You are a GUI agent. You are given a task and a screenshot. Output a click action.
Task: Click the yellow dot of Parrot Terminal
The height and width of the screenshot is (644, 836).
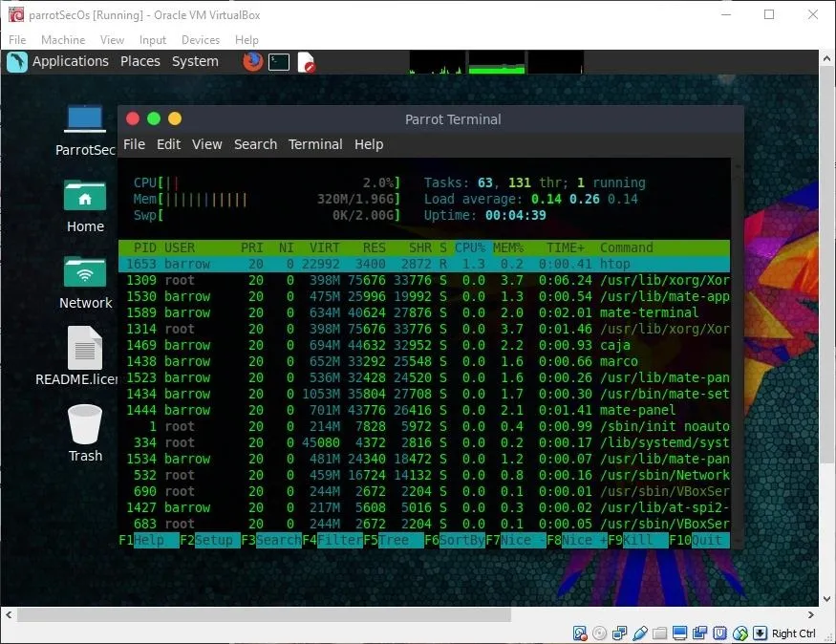[175, 118]
